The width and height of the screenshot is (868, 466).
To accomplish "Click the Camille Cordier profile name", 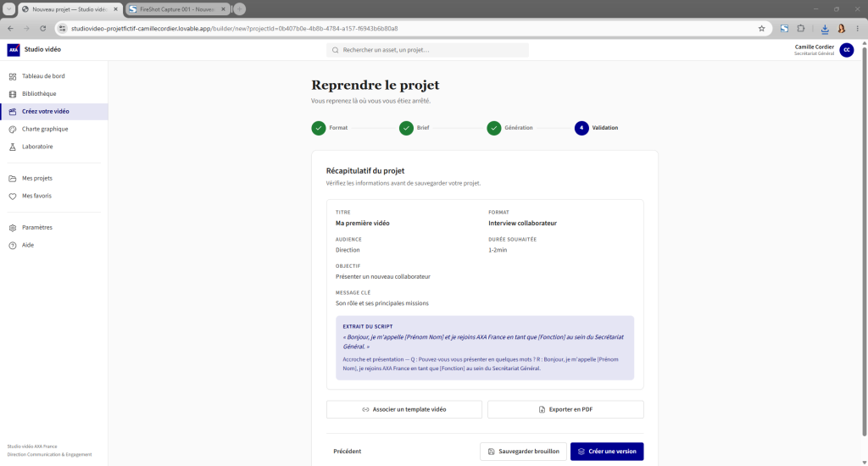I will 815,47.
